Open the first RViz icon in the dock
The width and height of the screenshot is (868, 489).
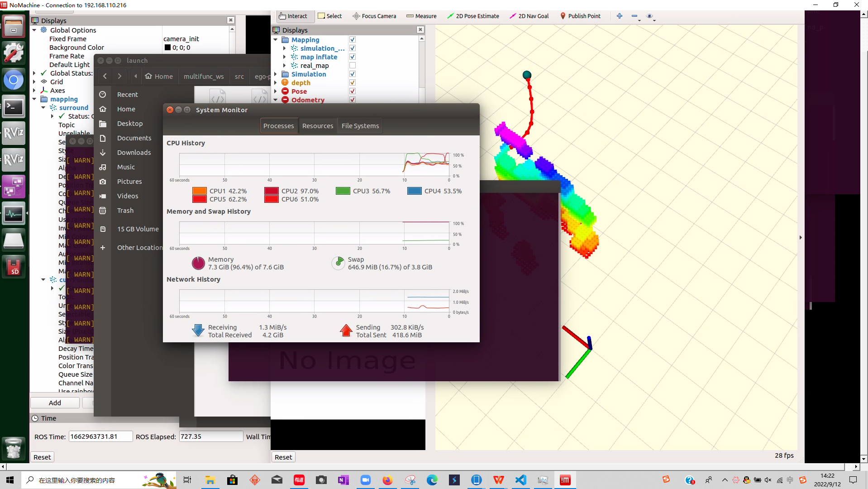pyautogui.click(x=14, y=133)
